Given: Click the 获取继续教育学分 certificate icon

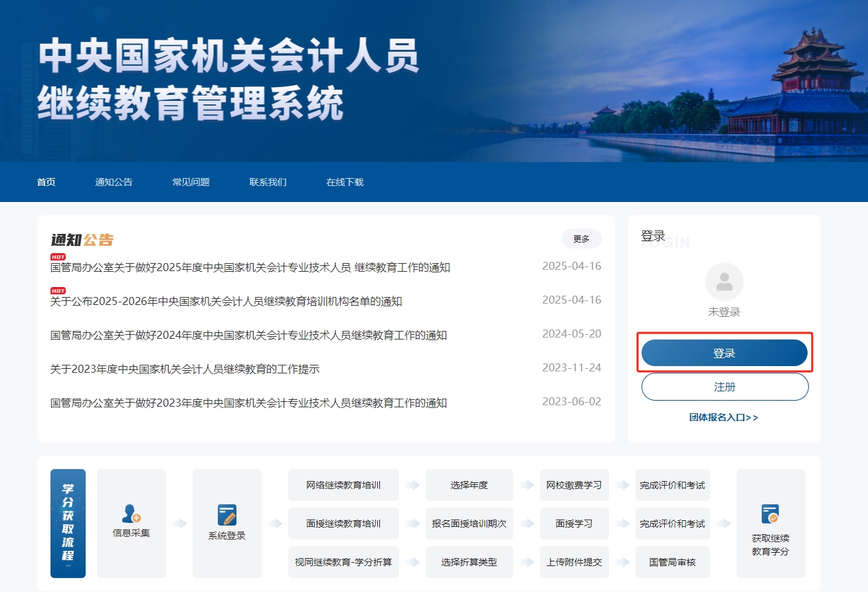Looking at the screenshot, I should click(770, 514).
